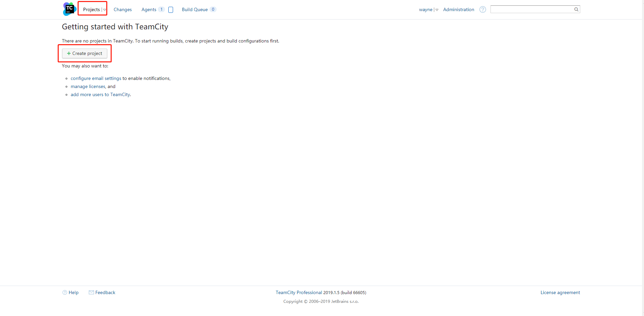644x316 pixels.
Task: Open the Build Queue tab
Action: 195,9
